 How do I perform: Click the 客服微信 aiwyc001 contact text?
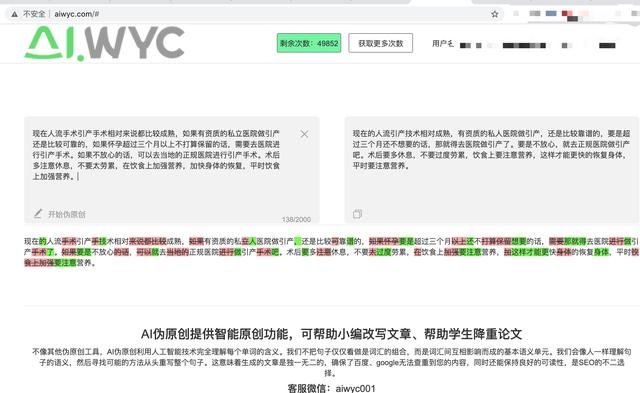pyautogui.click(x=331, y=388)
